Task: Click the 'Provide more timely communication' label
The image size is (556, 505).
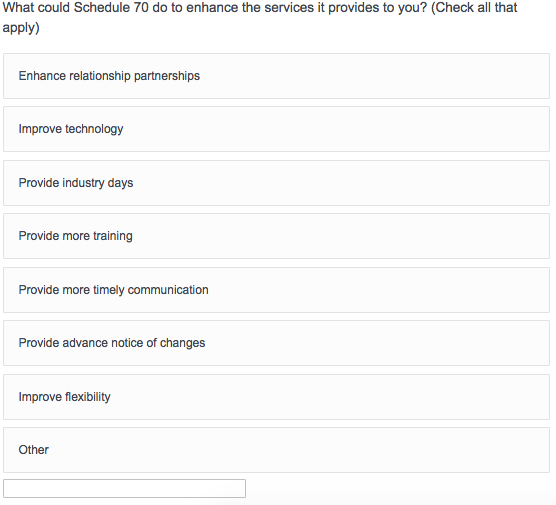Action: pos(113,290)
